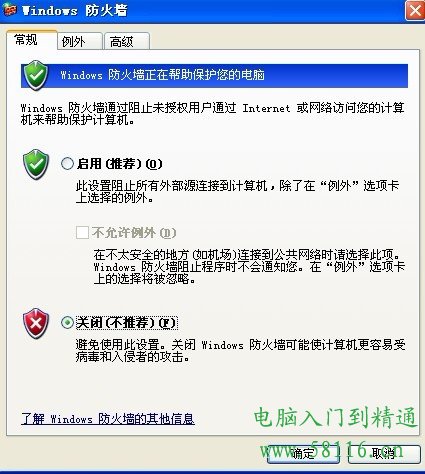Click the green shield icon in the blue banner

point(36,75)
